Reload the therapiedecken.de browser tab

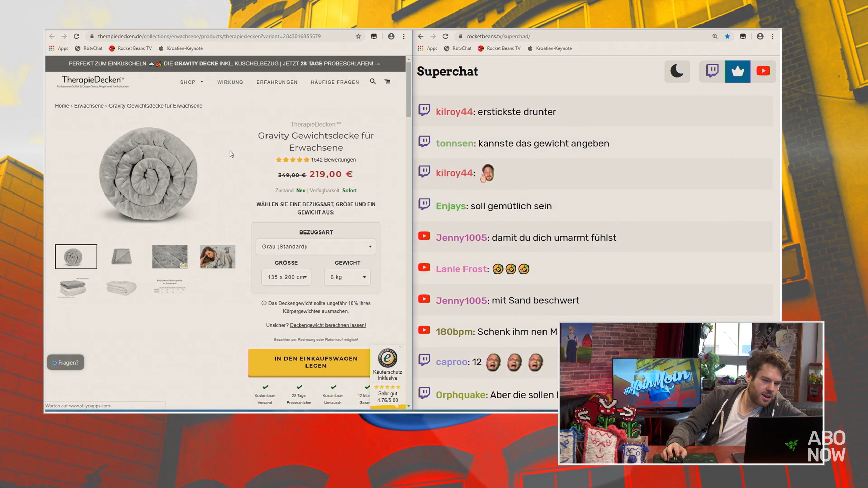(77, 36)
